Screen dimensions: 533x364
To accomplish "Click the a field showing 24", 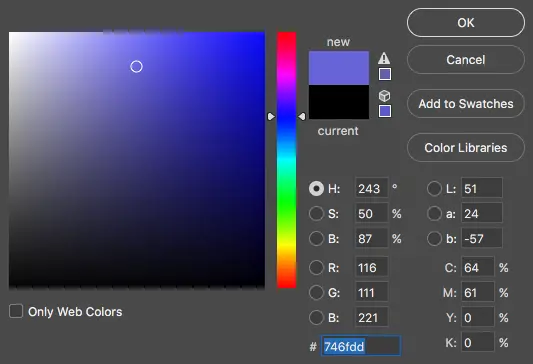I will pyautogui.click(x=481, y=213).
